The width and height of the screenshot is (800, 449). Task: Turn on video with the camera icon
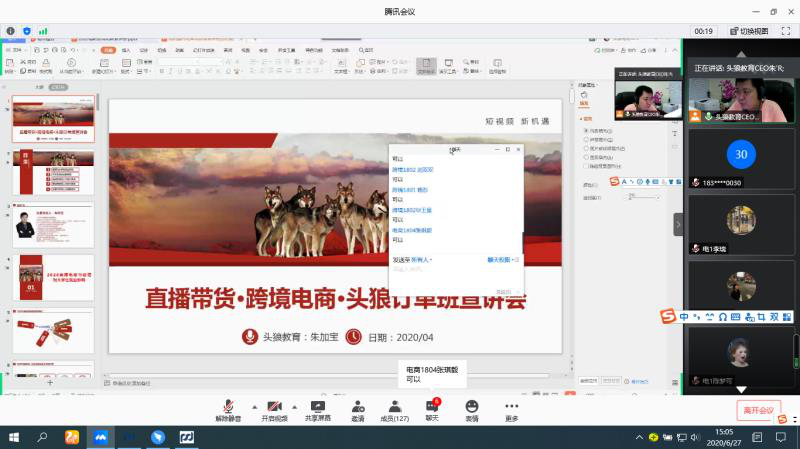[x=274, y=407]
